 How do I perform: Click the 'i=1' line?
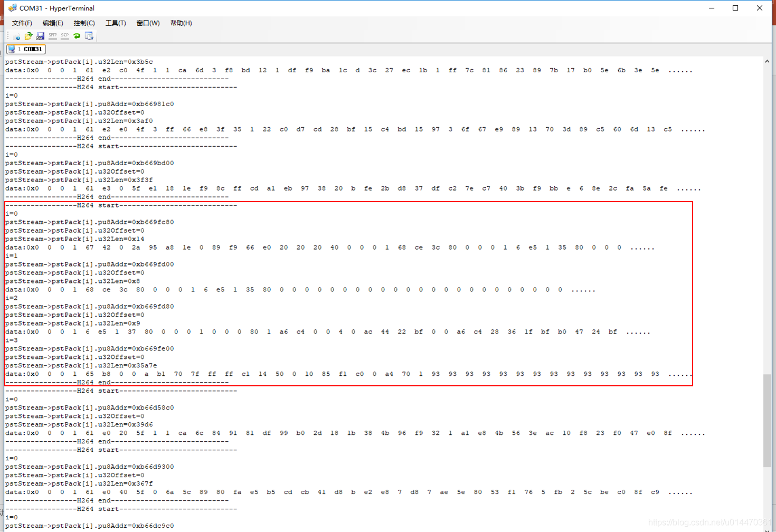[x=12, y=256]
